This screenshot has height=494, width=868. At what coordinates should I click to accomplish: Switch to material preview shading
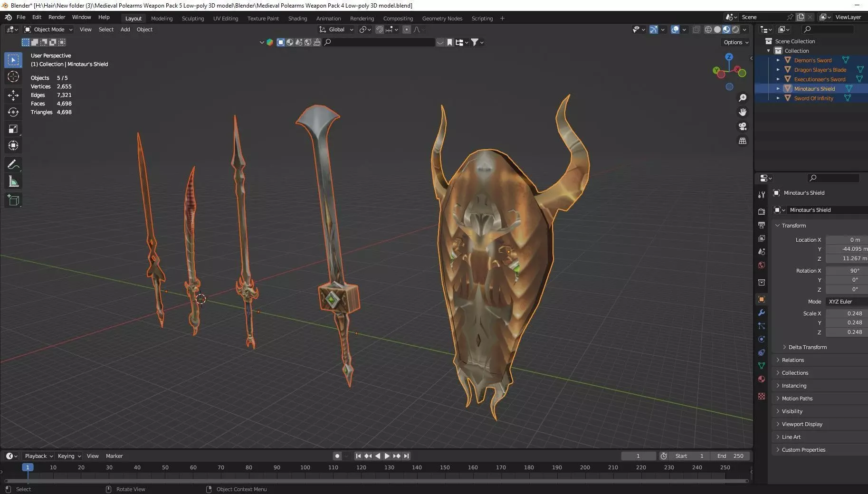click(726, 29)
